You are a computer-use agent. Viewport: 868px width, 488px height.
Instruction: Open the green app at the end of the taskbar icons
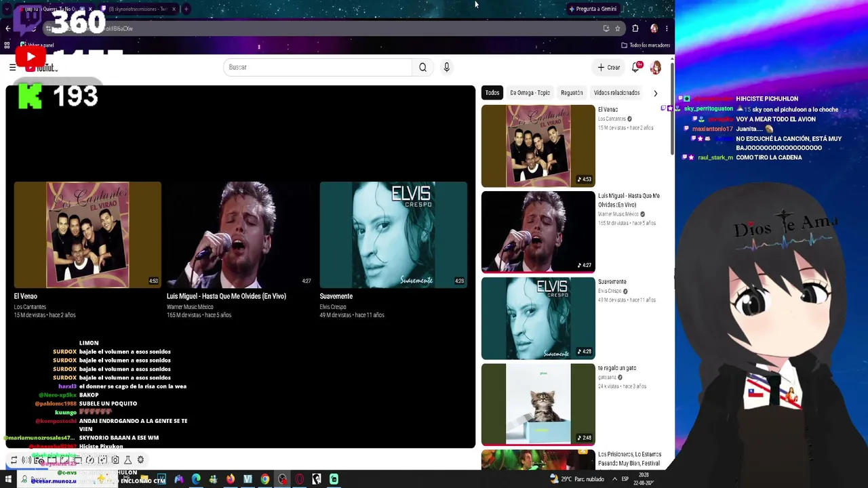tap(334, 480)
